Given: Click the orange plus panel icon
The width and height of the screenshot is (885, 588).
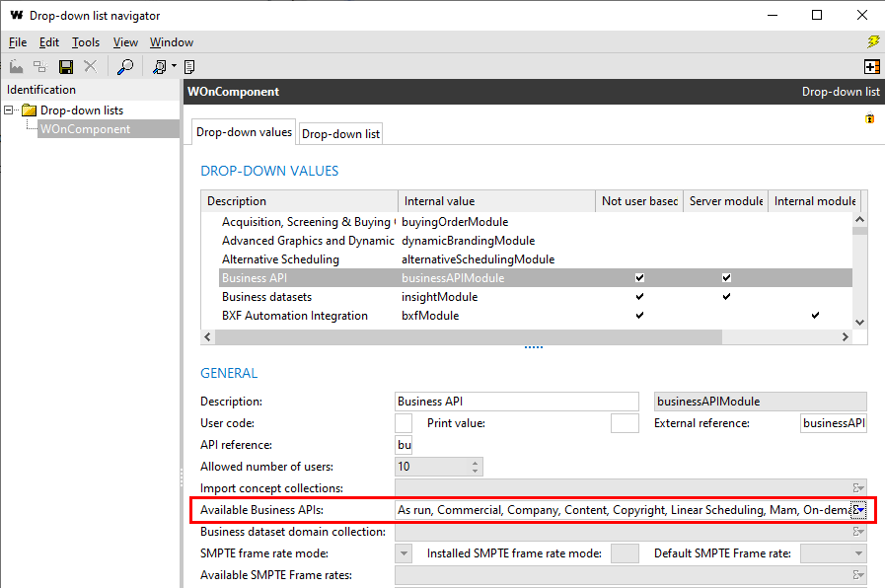Looking at the screenshot, I should [x=871, y=66].
